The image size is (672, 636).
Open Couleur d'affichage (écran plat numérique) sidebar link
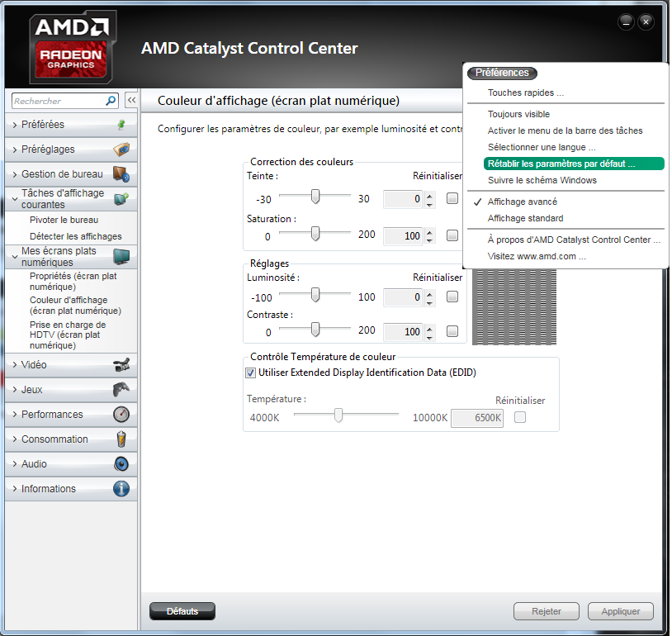pyautogui.click(x=75, y=306)
